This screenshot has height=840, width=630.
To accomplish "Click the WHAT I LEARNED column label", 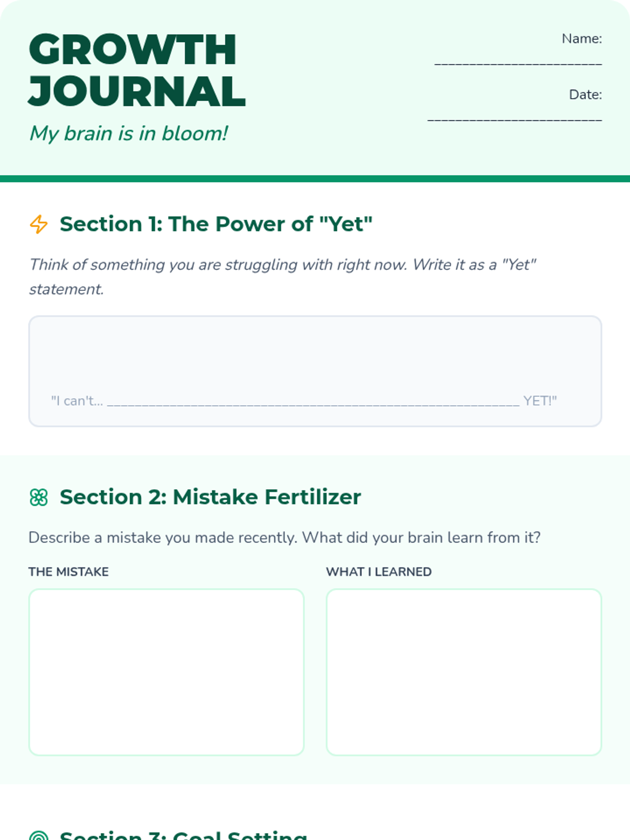I will point(379,572).
